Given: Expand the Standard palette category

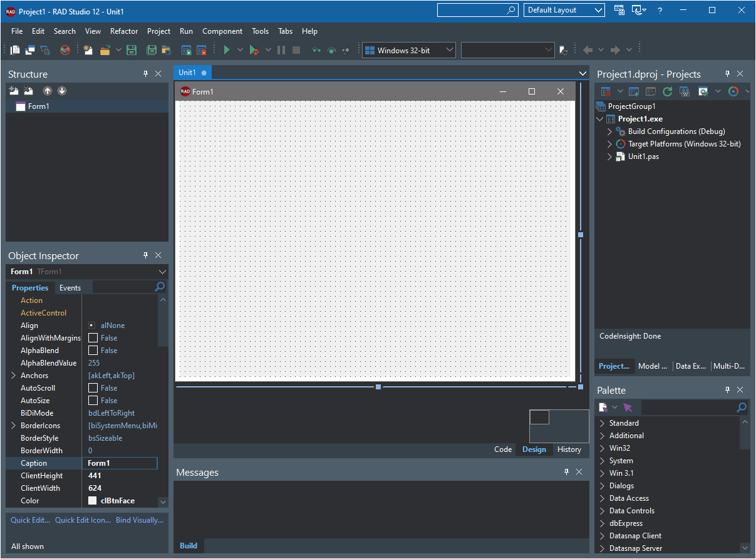Looking at the screenshot, I should [602, 423].
